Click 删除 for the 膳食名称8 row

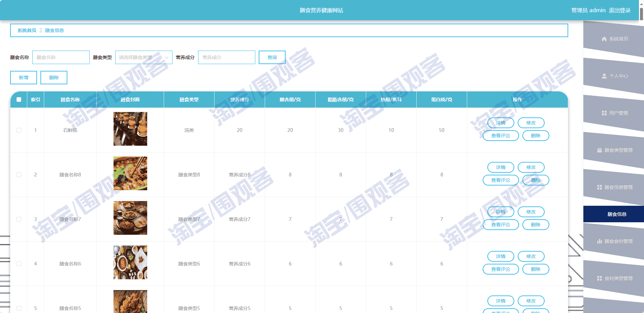pos(536,180)
